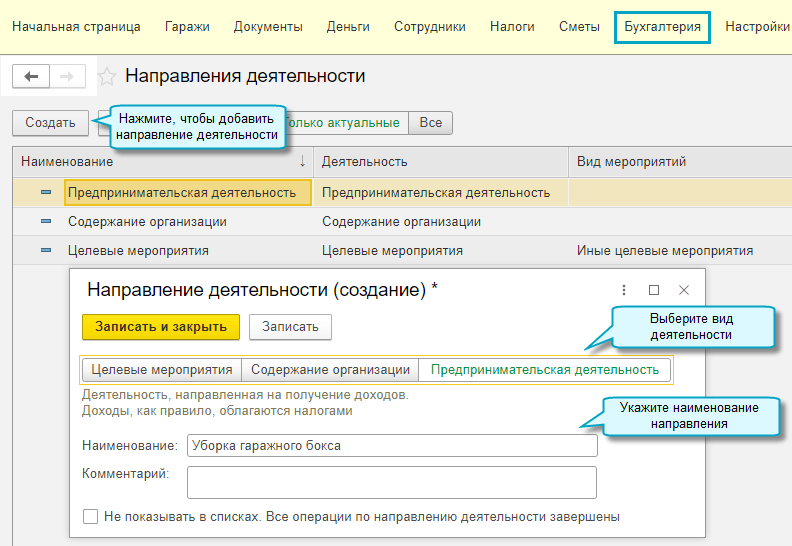Go to the Сотрудники menu section

(429, 27)
